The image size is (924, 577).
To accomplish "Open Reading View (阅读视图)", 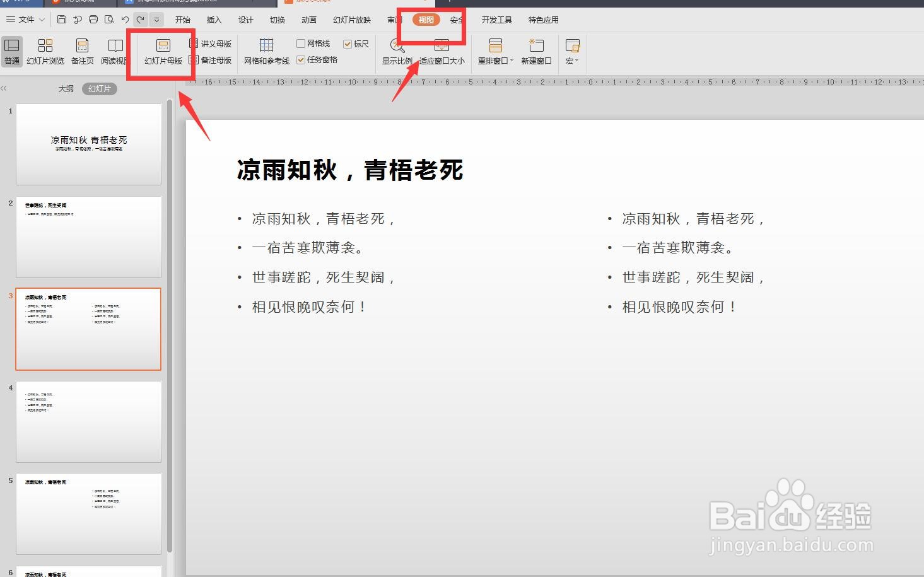I will coord(115,51).
